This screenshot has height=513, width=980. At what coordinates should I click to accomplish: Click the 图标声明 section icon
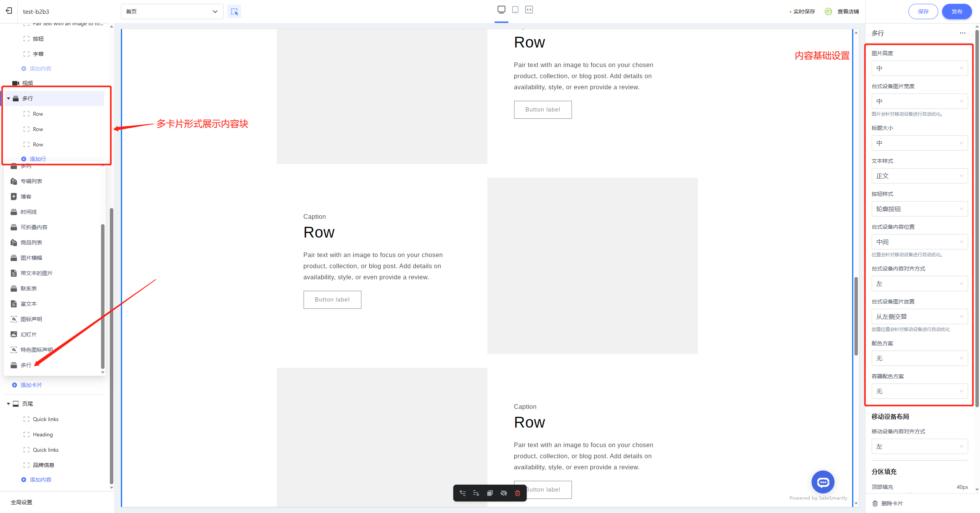click(x=14, y=319)
